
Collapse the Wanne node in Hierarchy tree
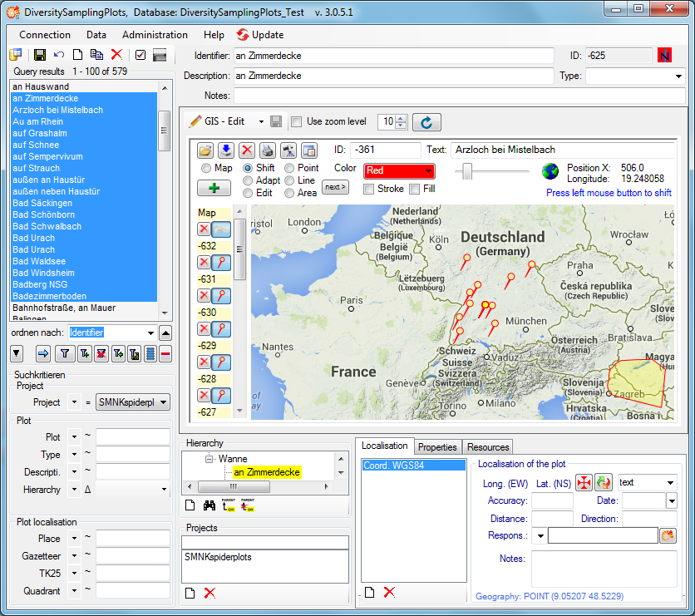click(209, 459)
